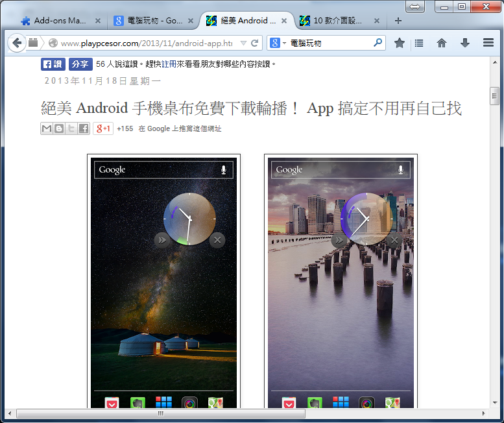
Task: Open the article title link 絕美 Android 手機桌布
Action: click(x=252, y=108)
